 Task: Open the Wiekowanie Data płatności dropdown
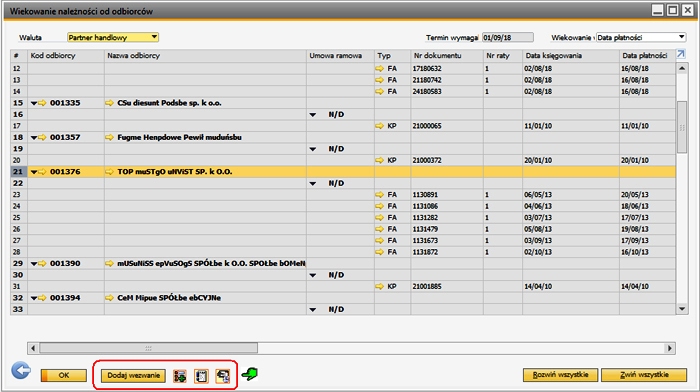pos(641,38)
